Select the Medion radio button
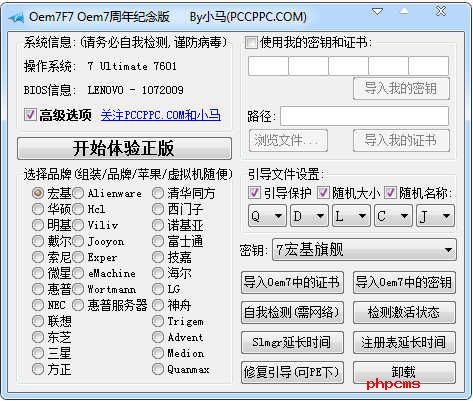473x401 pixels. coord(158,353)
